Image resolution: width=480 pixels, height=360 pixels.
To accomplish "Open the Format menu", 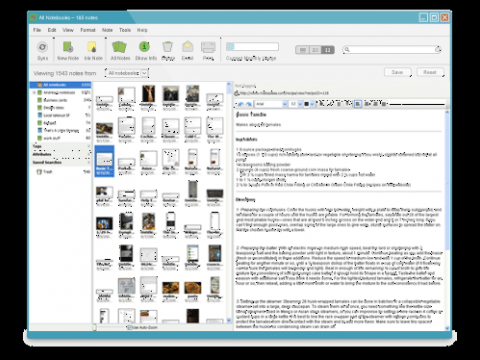I will 88,30.
